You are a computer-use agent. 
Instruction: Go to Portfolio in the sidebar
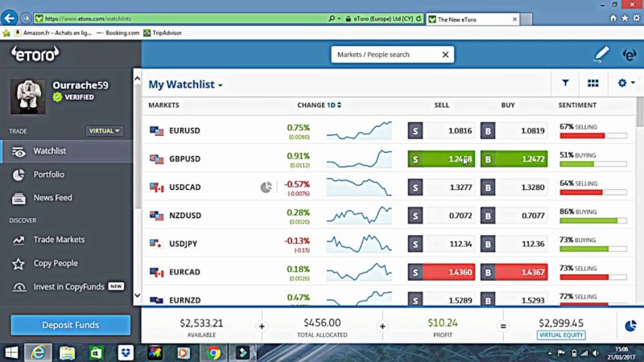(49, 175)
